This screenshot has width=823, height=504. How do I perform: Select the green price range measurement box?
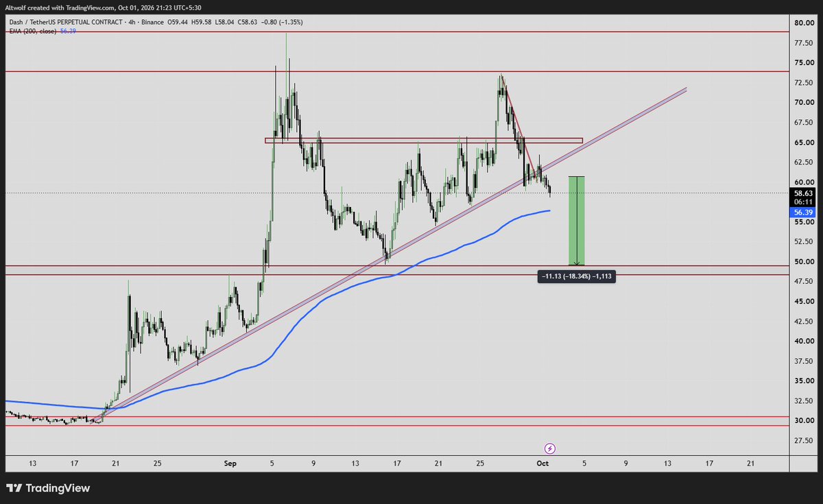click(576, 221)
